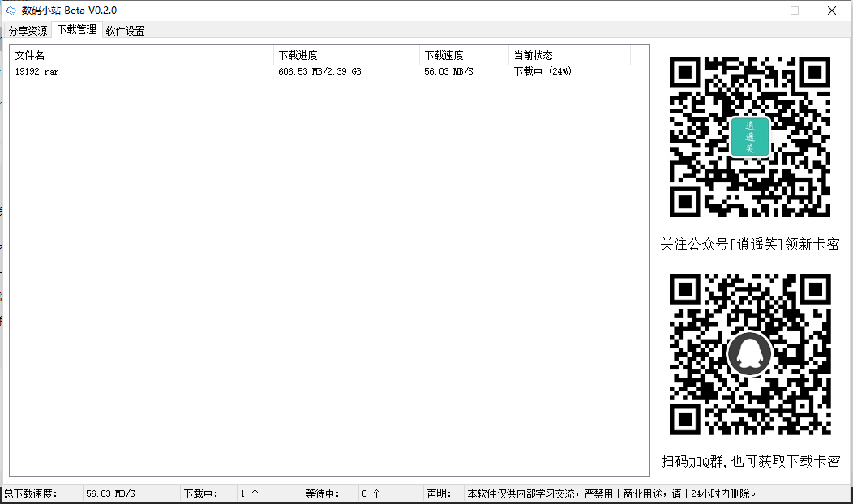Open the 软件设置 tab

pyautogui.click(x=125, y=31)
